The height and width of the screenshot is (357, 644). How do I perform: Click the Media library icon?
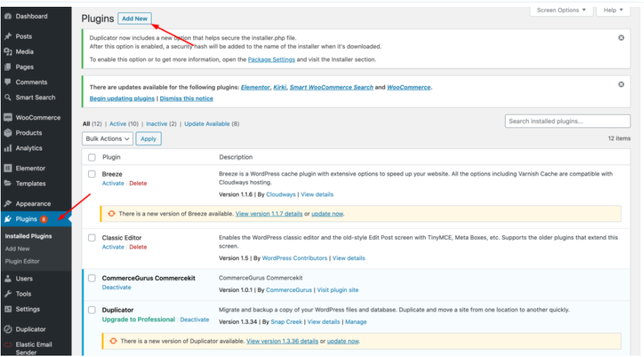pyautogui.click(x=8, y=51)
